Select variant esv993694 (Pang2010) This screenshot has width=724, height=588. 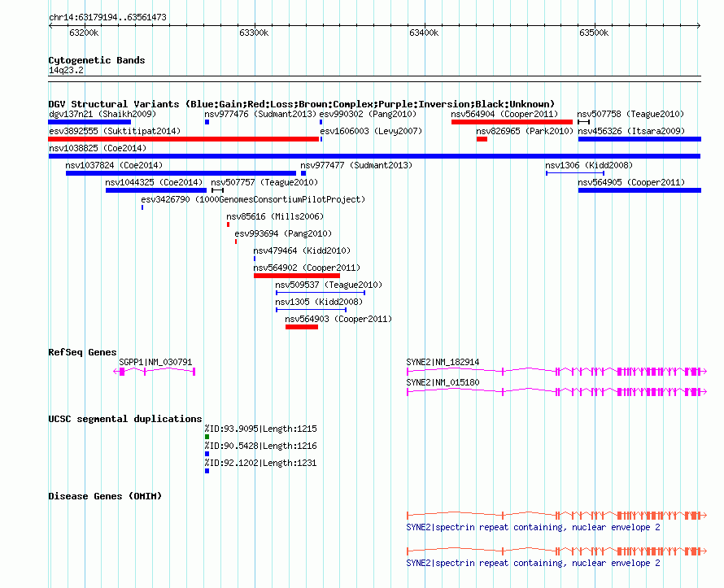pos(283,233)
